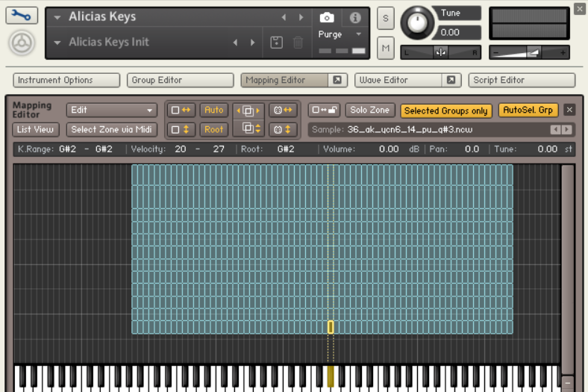Select previous snapshot arrow beside Alicias Keys Init
The width and height of the screenshot is (588, 392).
tap(236, 43)
